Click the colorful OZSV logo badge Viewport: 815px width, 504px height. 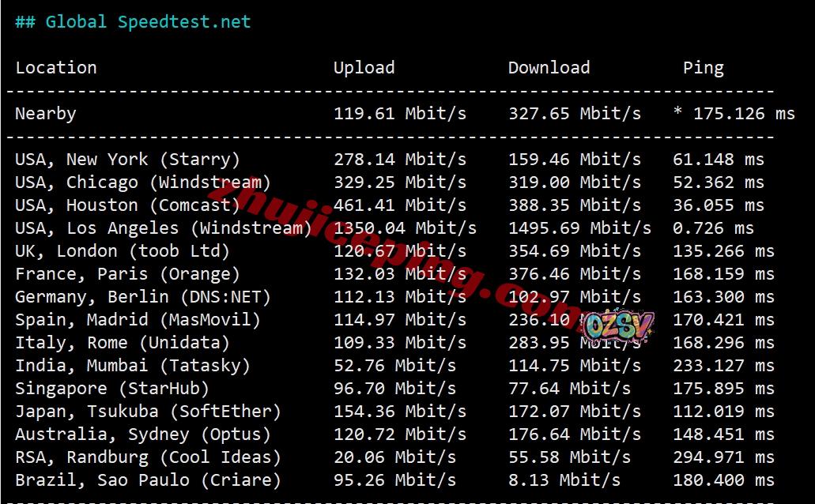click(621, 325)
